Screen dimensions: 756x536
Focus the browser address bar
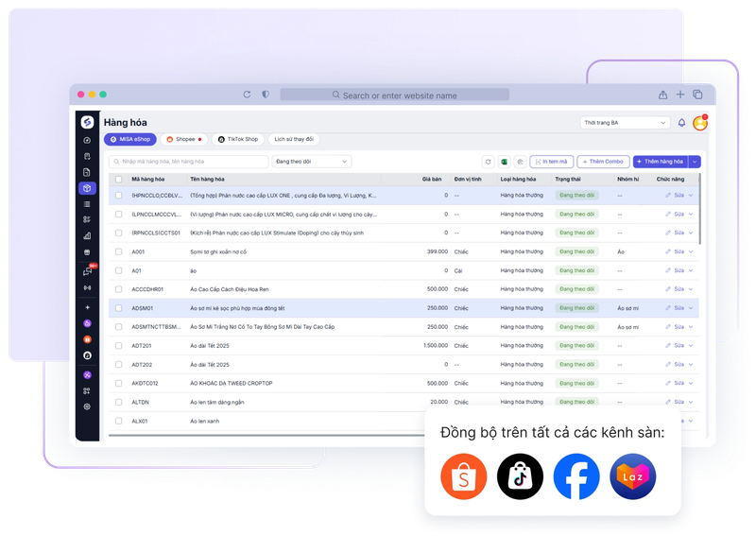(x=394, y=95)
